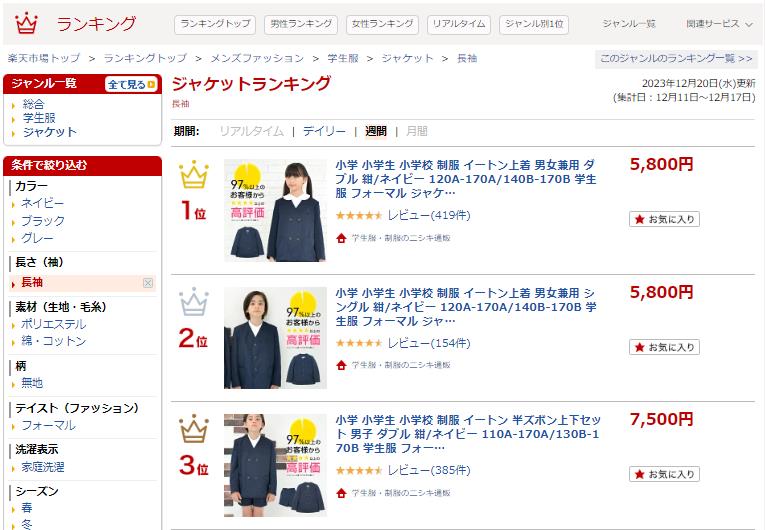Click the orange arrow icon in 全て見る button
Screen dimensions: 765x530
[x=151, y=84]
